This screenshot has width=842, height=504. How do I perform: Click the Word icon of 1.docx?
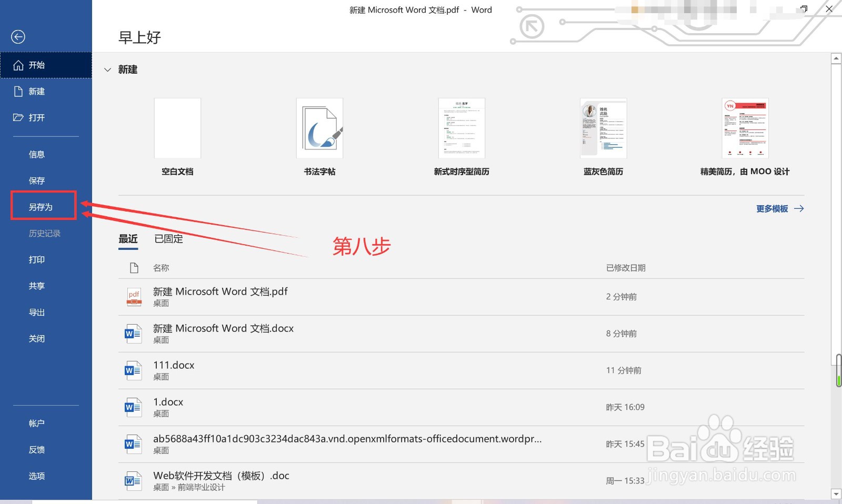(x=134, y=407)
